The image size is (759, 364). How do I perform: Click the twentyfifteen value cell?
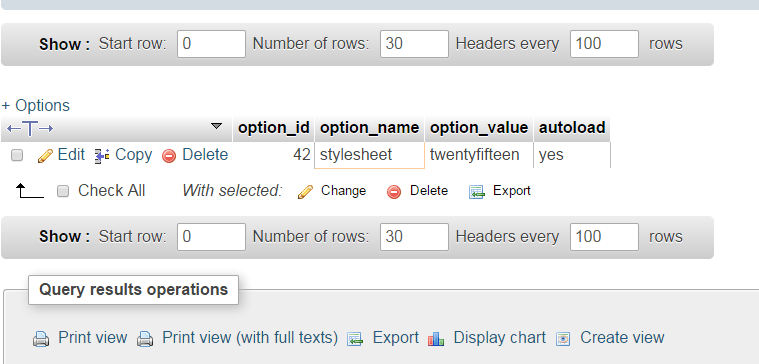click(479, 155)
